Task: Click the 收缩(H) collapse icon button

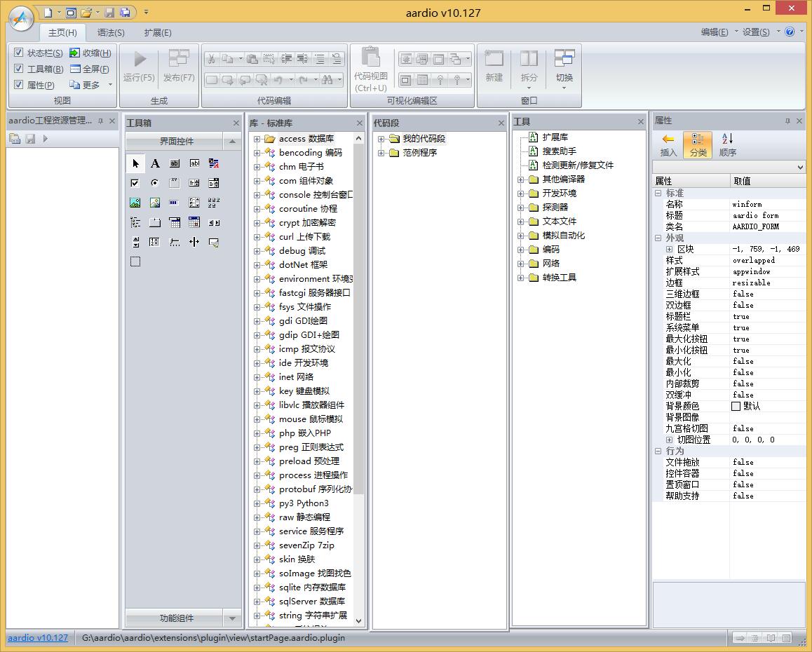Action: click(90, 53)
